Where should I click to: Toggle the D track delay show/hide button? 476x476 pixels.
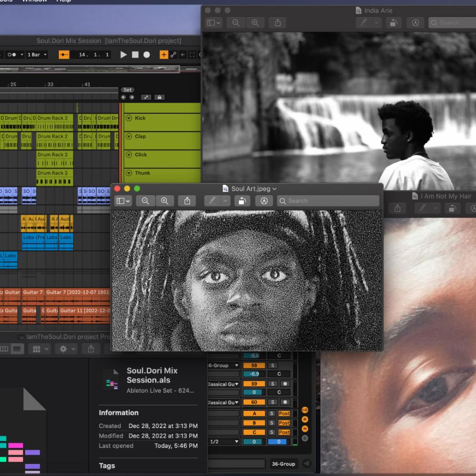[305, 438]
